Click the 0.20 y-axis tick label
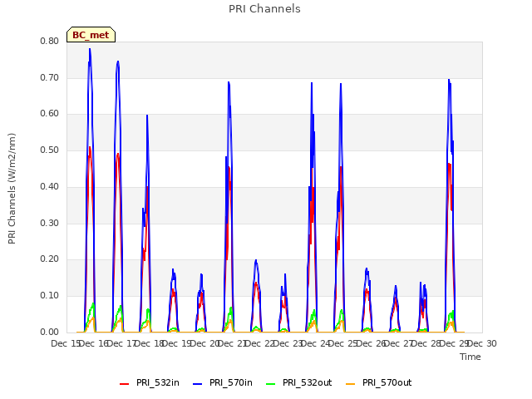 (50, 259)
